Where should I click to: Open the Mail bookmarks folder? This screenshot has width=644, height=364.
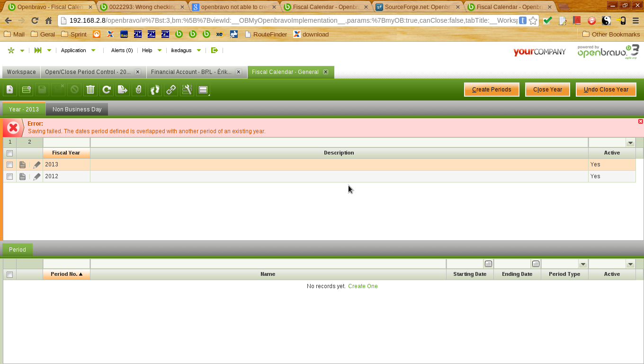(x=14, y=34)
